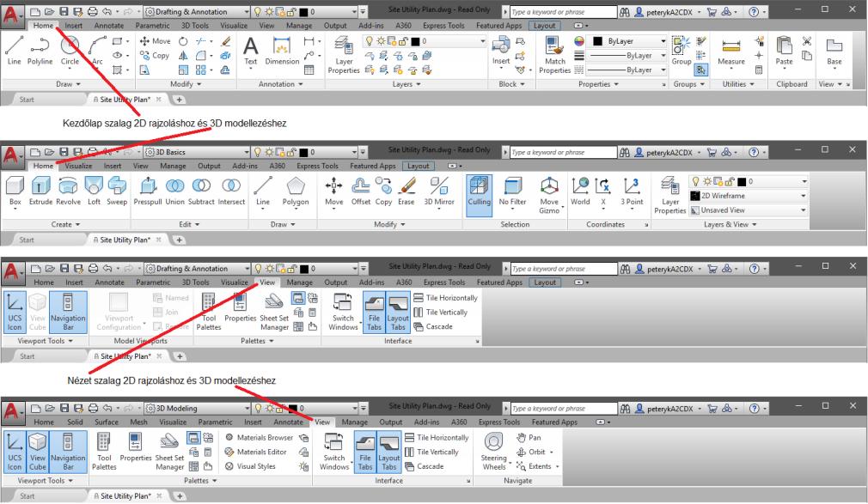Toggle Navigation Bar in Drafting & Annotation View ribbon
The image size is (868, 504).
coord(68,312)
